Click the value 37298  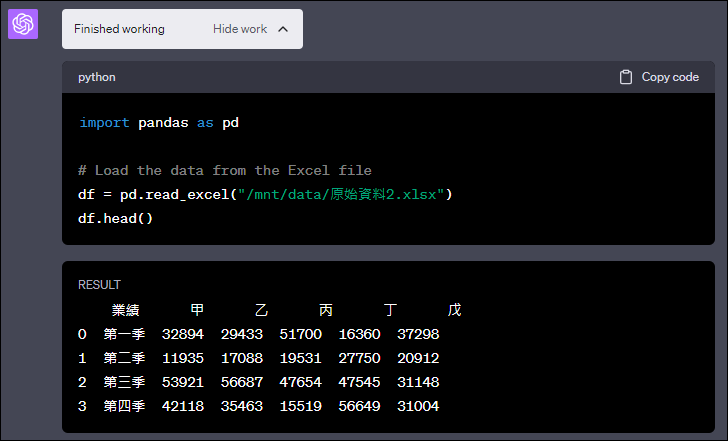[418, 334]
